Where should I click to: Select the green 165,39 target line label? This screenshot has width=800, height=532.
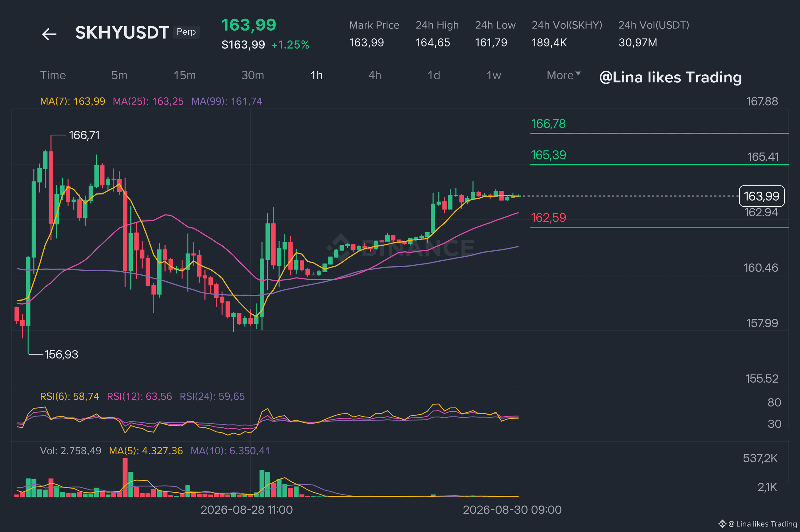click(x=548, y=155)
